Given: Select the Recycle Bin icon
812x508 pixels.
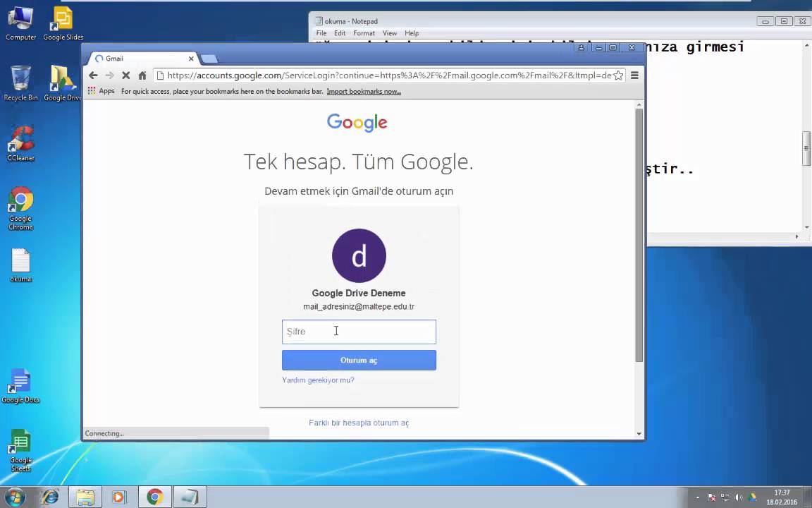Looking at the screenshot, I should pyautogui.click(x=20, y=83).
